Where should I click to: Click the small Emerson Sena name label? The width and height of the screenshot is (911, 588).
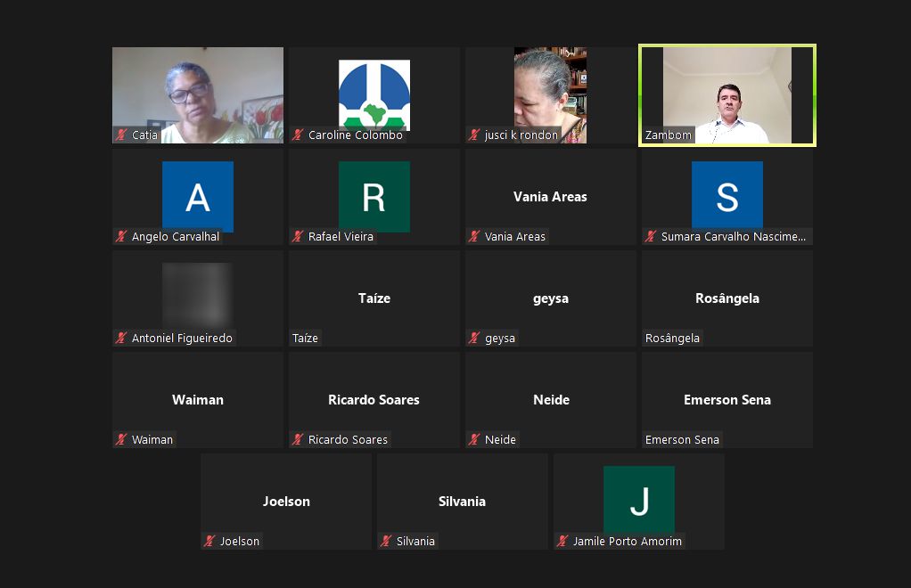[x=682, y=440]
